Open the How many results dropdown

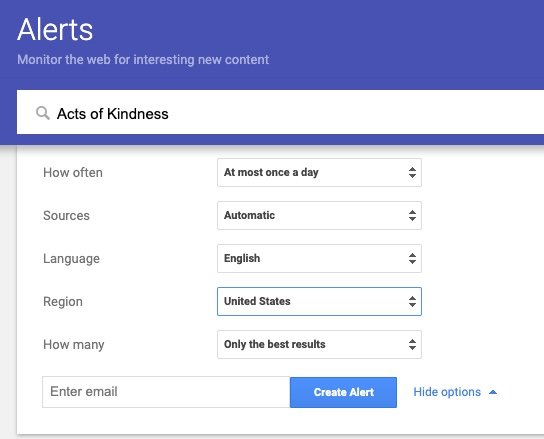[x=319, y=345]
